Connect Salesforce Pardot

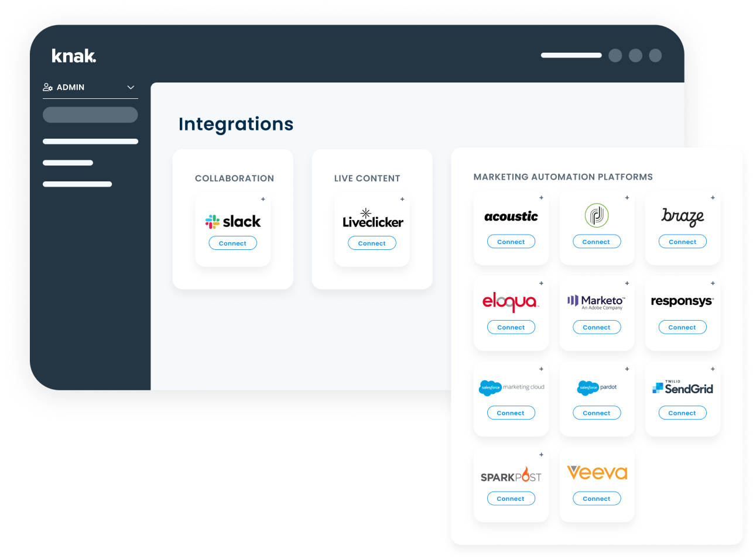tap(597, 413)
